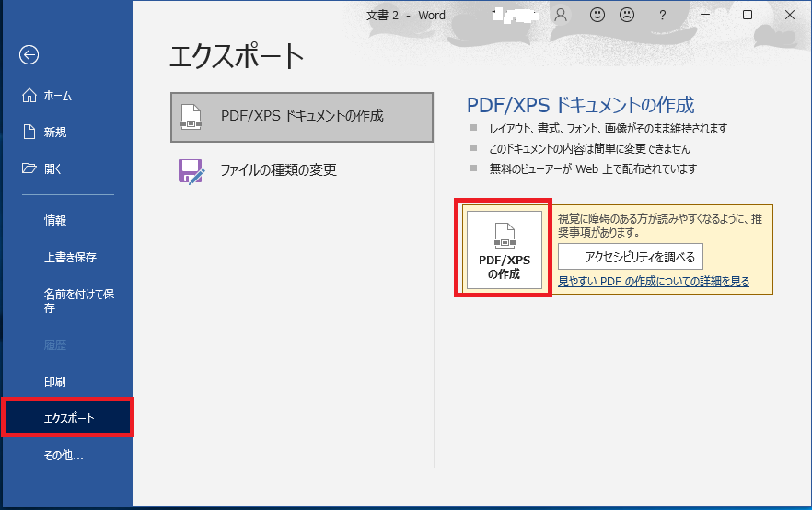Select エクスポート in the sidebar
This screenshot has height=510, width=812.
67,418
